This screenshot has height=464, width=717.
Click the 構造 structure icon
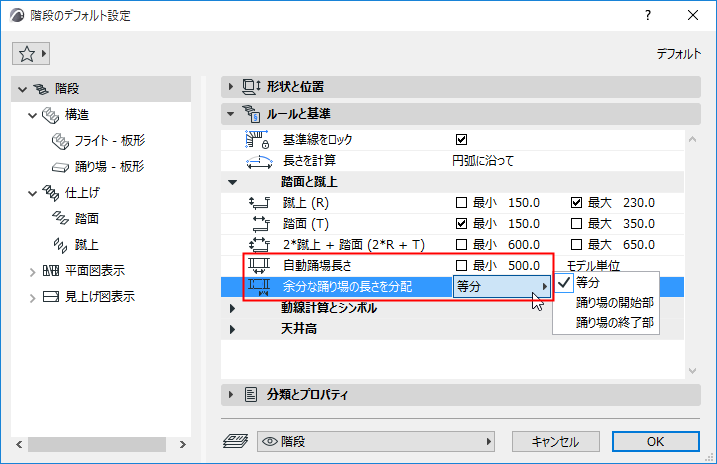tap(50, 115)
